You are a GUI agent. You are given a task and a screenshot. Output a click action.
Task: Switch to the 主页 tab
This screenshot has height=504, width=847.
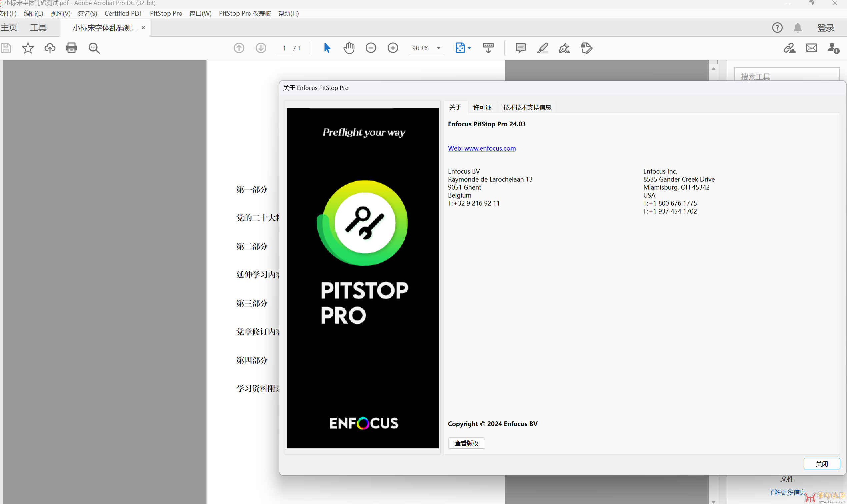(x=9, y=28)
